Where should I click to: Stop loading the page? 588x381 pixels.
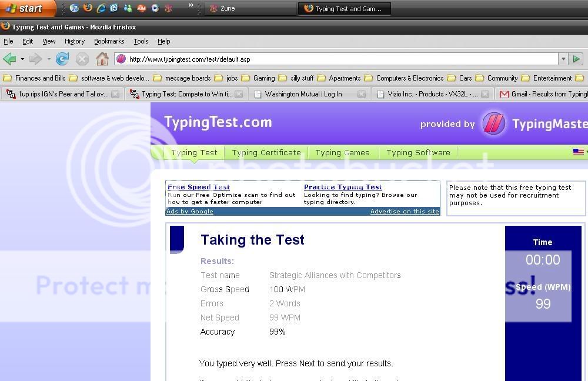coord(82,59)
